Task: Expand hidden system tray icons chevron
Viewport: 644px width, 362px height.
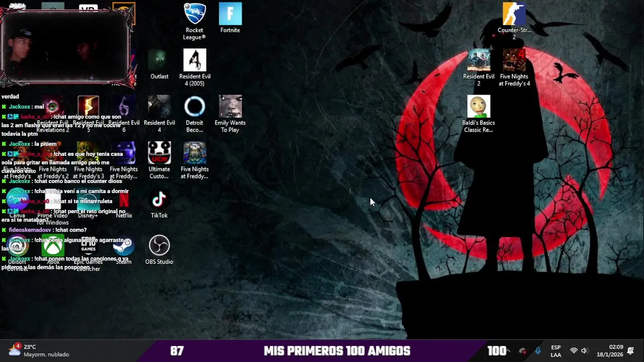Action: tap(508, 350)
